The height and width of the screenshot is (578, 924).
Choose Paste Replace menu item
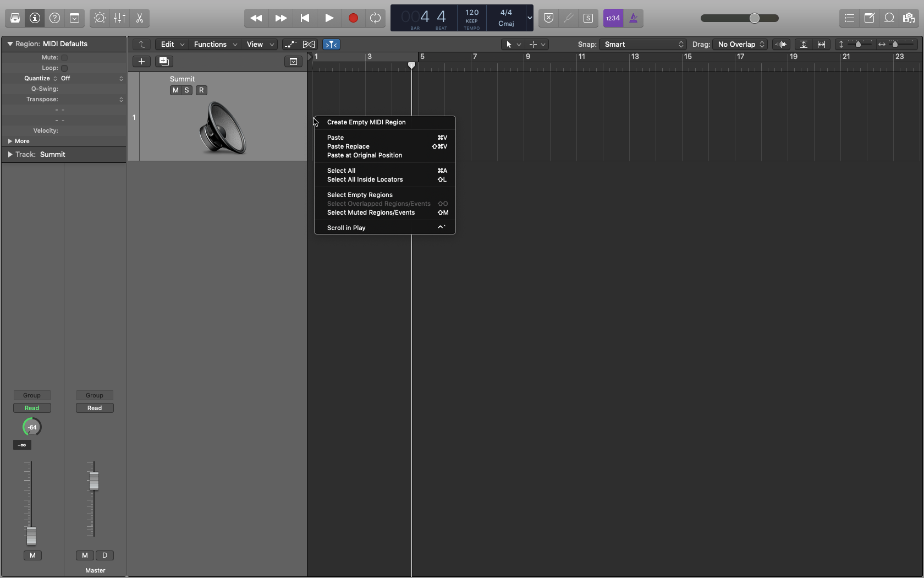click(x=384, y=146)
